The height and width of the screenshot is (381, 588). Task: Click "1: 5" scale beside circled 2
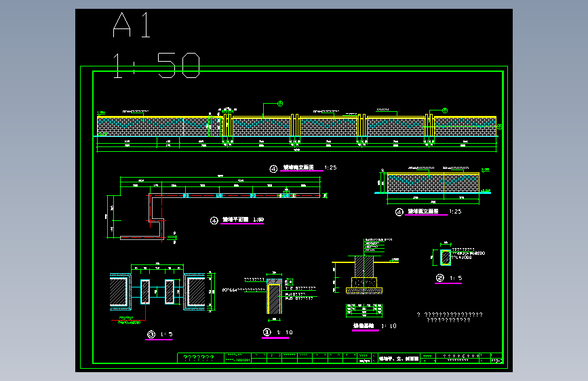pyautogui.click(x=456, y=278)
